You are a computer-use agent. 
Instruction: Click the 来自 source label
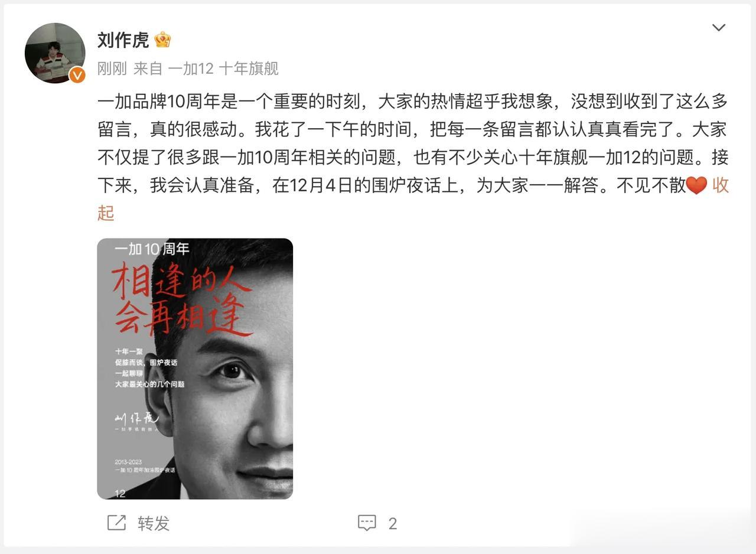(x=148, y=69)
